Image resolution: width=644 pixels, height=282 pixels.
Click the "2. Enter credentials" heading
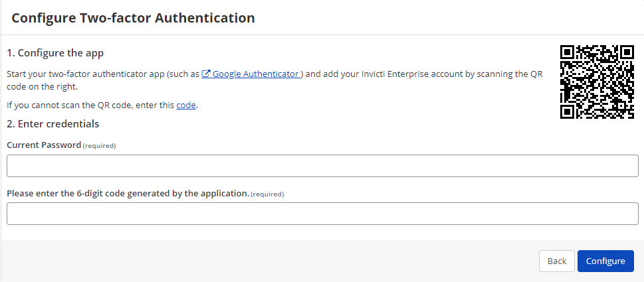pyautogui.click(x=53, y=123)
